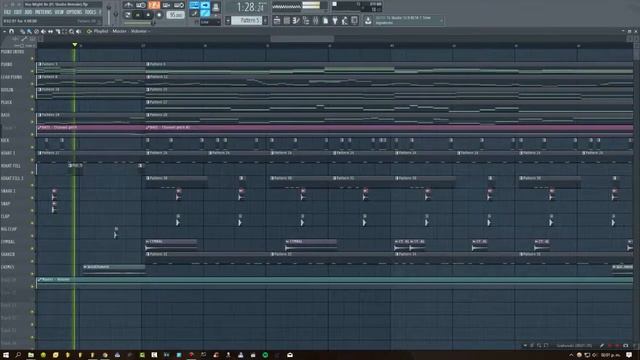Click the second window-view icon next to playlist icon
This screenshot has width=640, height=360.
[x=287, y=20]
